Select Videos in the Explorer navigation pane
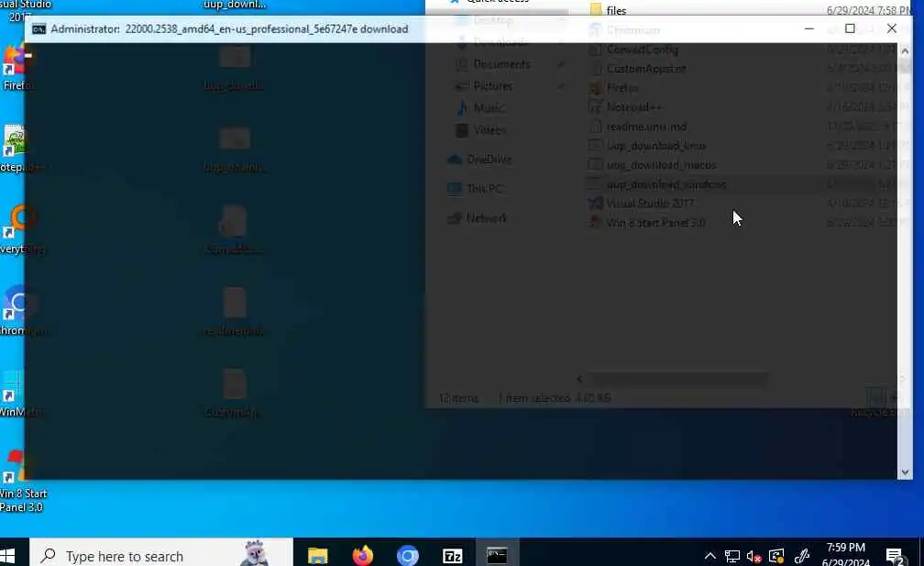 (489, 129)
